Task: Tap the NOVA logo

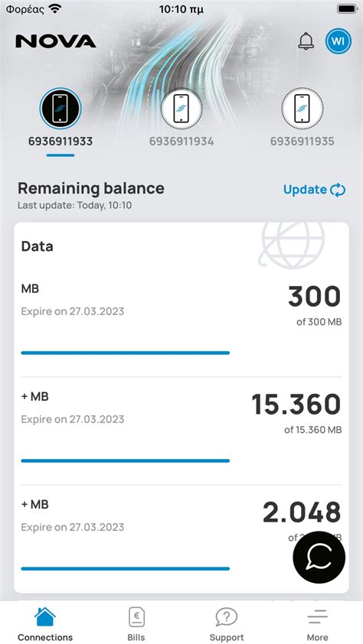Action: point(56,41)
